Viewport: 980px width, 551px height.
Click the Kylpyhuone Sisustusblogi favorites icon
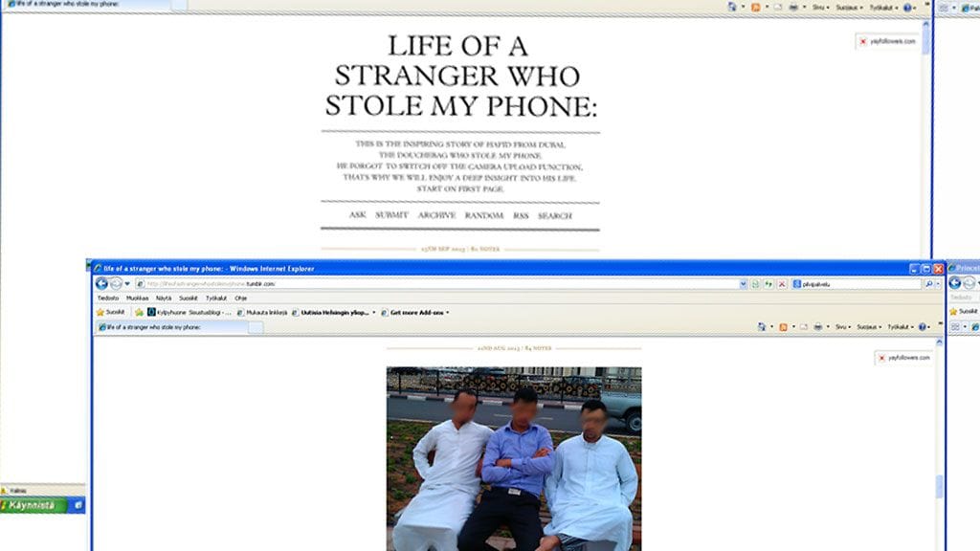[153, 311]
